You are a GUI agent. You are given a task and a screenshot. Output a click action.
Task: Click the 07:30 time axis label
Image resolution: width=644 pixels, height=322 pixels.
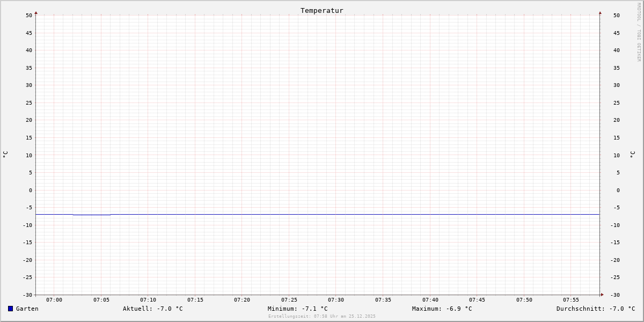pos(336,299)
